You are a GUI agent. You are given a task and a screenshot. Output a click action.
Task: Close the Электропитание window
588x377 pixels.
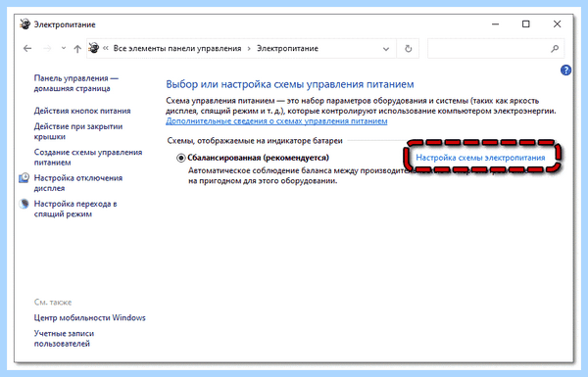[557, 24]
